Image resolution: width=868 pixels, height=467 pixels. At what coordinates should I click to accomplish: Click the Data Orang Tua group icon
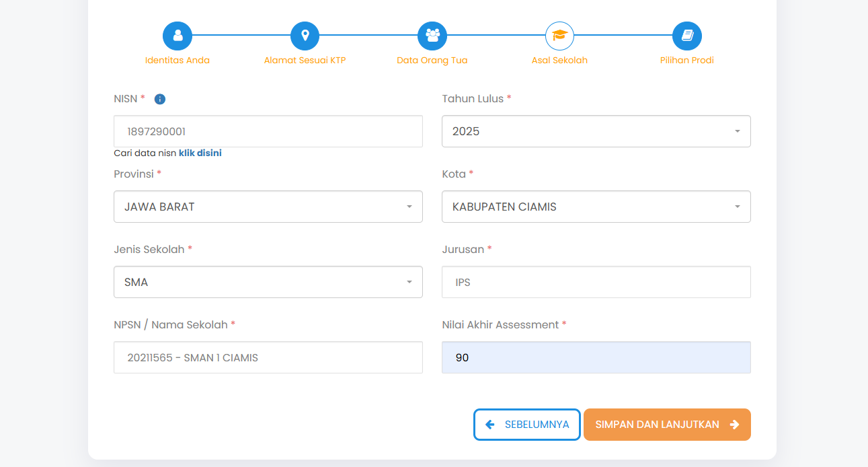pos(432,36)
